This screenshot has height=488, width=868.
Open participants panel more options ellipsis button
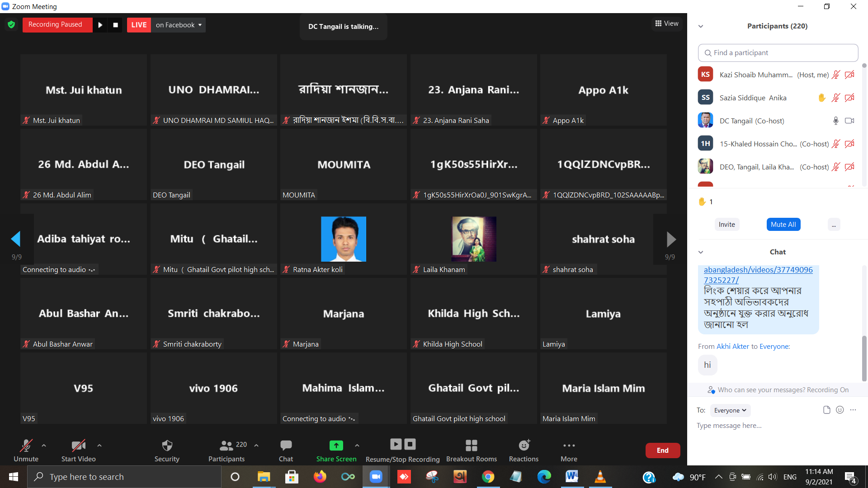click(834, 225)
